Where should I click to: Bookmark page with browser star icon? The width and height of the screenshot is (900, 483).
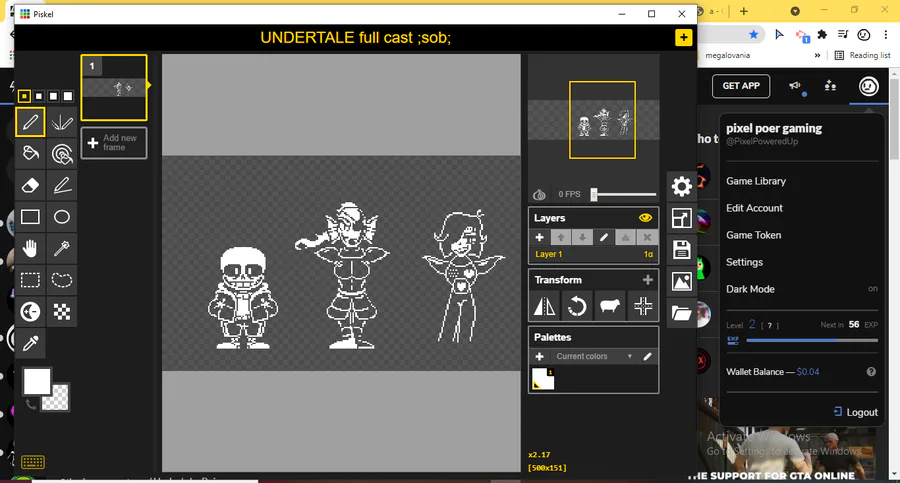point(753,34)
